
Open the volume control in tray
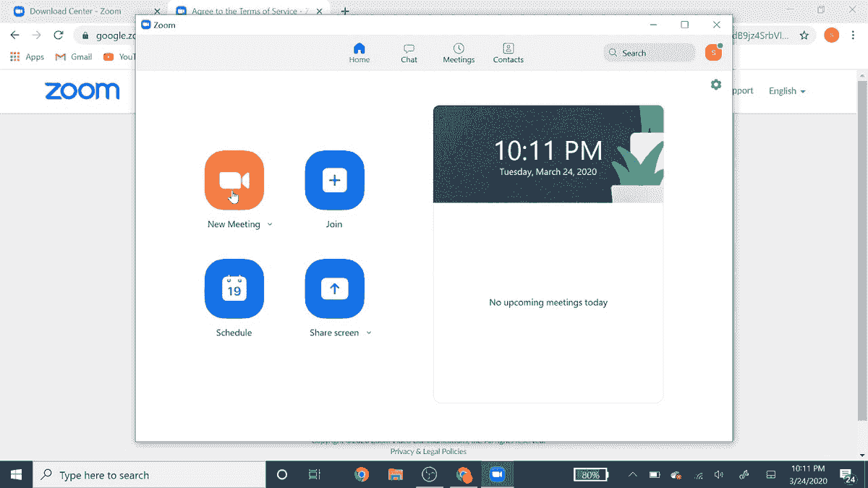click(x=719, y=475)
